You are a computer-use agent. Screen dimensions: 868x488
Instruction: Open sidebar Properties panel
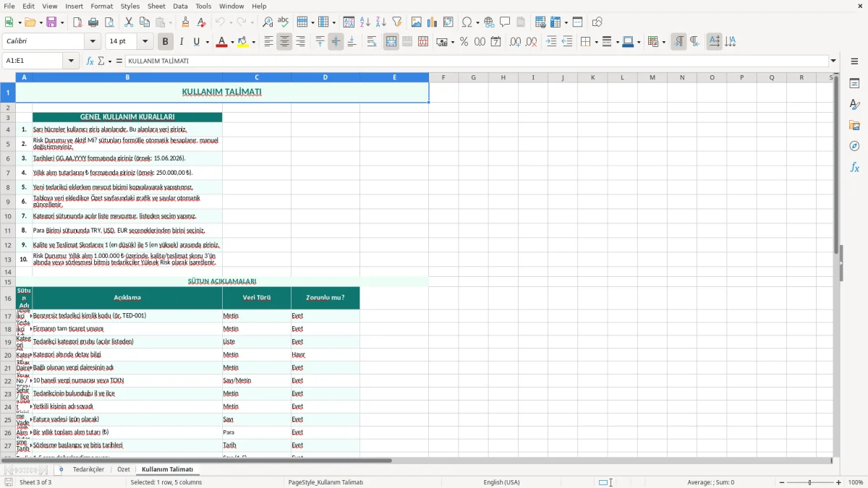[854, 84]
